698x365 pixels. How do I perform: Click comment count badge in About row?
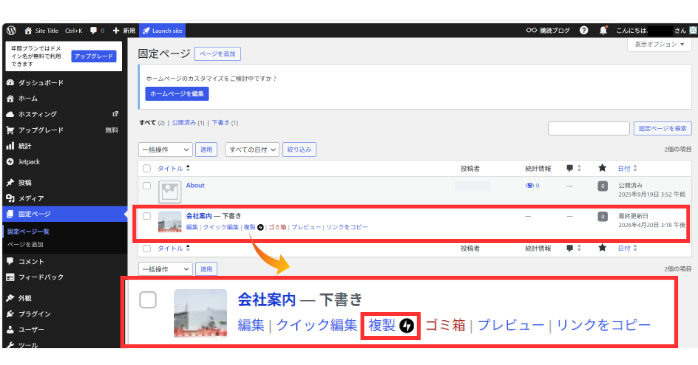click(x=602, y=186)
